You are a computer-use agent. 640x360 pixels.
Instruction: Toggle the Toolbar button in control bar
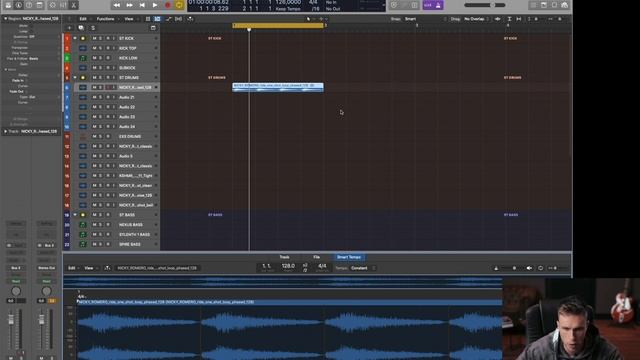click(40, 5)
